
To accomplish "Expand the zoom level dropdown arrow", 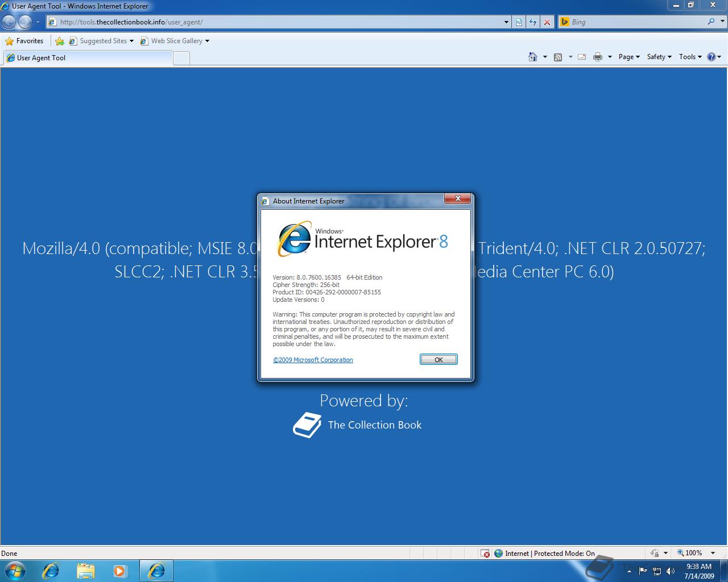I will pos(713,553).
